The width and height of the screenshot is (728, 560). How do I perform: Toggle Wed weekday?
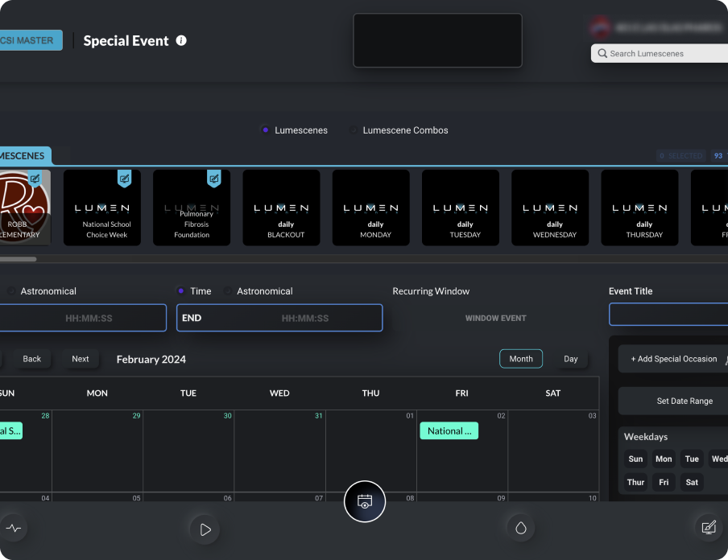pyautogui.click(x=718, y=459)
